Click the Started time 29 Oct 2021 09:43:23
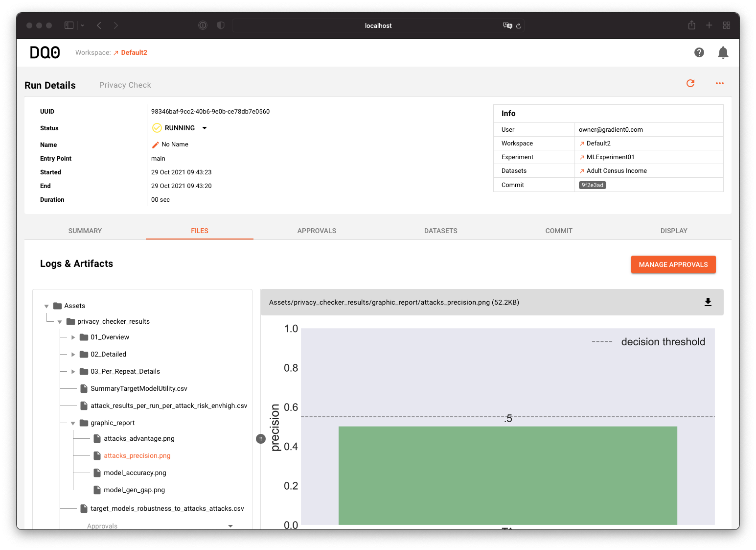The height and width of the screenshot is (550, 756). click(x=182, y=172)
